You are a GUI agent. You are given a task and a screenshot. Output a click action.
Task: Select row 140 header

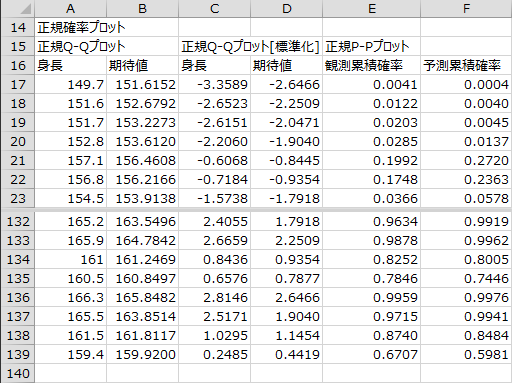tap(17, 373)
